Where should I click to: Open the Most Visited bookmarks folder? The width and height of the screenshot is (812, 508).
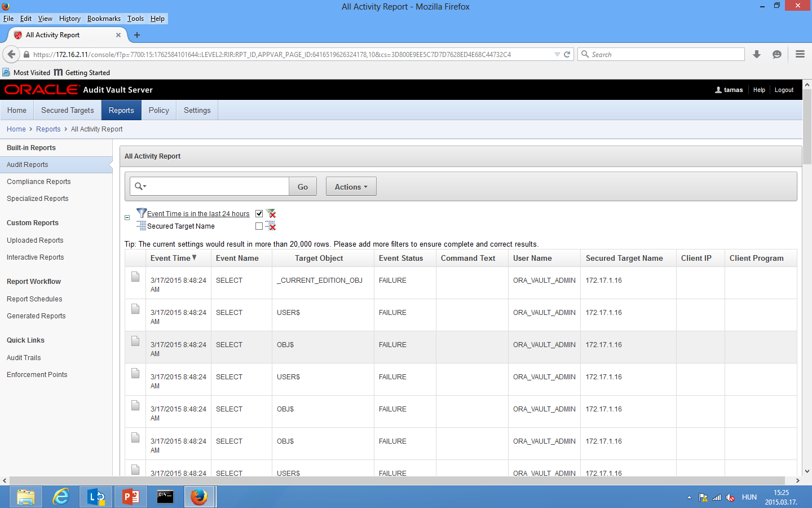pyautogui.click(x=27, y=72)
